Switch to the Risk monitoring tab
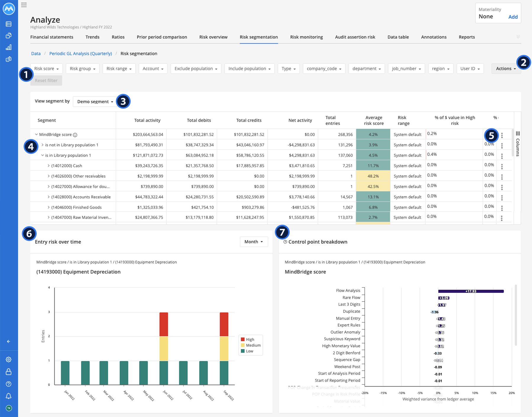 pos(306,37)
